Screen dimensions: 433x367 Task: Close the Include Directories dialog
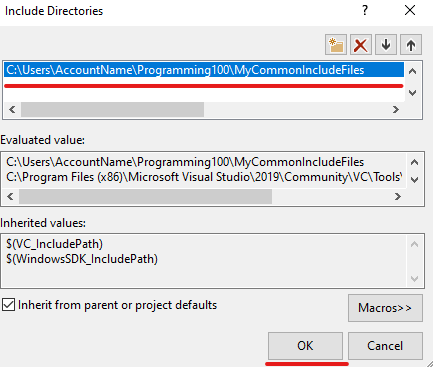tap(410, 11)
